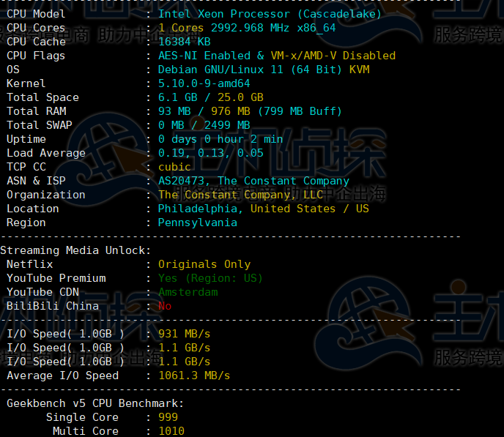Select the YouTube Premium result 'Yes (Region: US)'
This screenshot has width=504, height=437.
[210, 278]
